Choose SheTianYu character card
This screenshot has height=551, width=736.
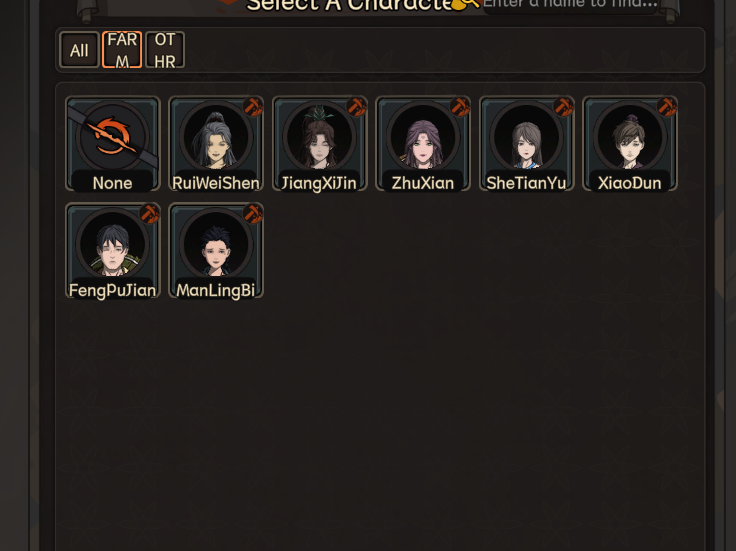pos(527,144)
